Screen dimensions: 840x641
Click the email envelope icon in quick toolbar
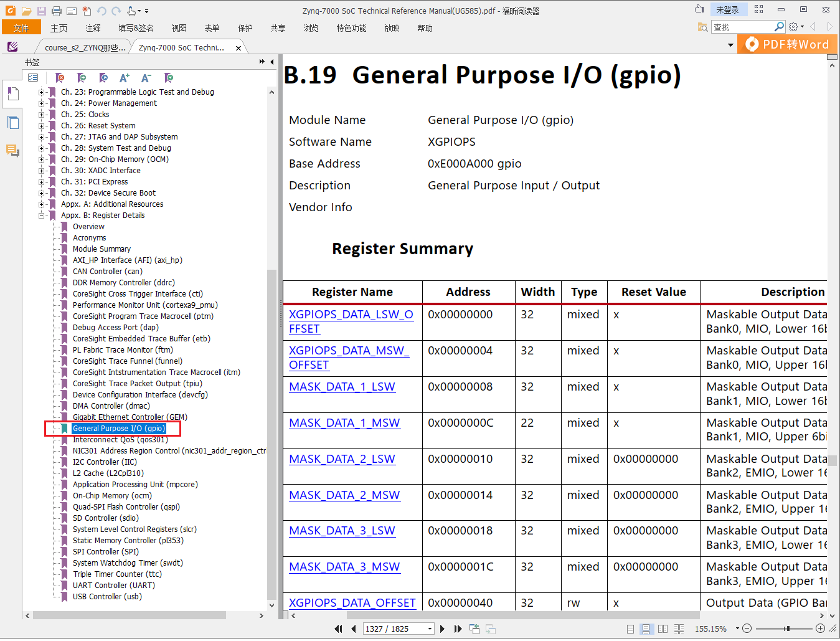tap(72, 11)
